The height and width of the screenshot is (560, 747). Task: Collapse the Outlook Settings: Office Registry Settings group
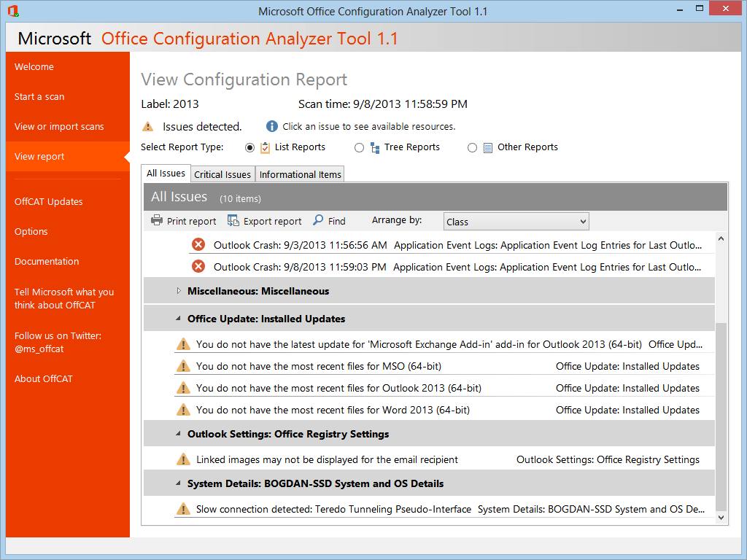point(178,433)
